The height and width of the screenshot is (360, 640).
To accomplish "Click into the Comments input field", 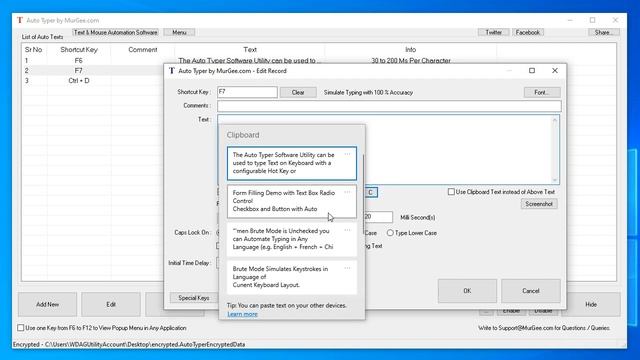I will pos(389,106).
